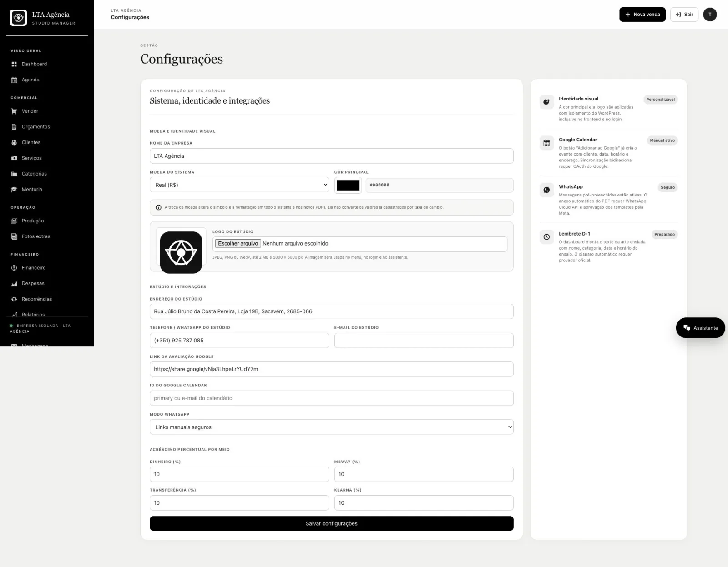Viewport: 728px width, 567px height.
Task: Click the Mentoria menu label
Action: point(32,190)
